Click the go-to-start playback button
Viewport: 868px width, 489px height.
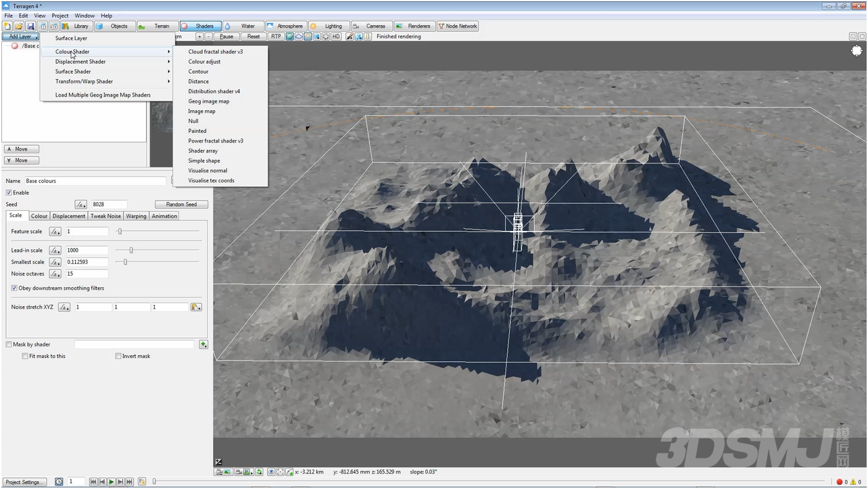point(94,482)
